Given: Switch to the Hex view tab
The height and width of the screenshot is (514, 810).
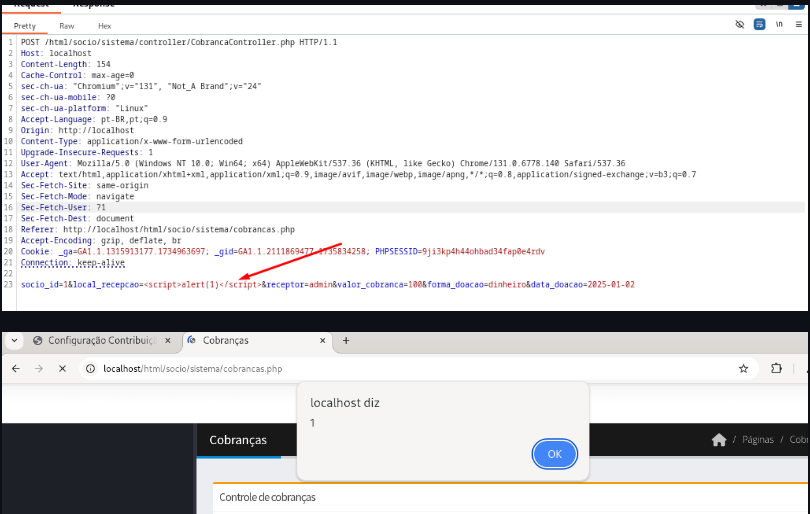Looking at the screenshot, I should 104,26.
